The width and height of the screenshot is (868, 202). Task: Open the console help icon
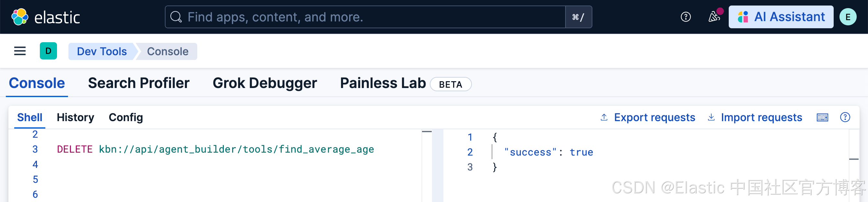845,117
